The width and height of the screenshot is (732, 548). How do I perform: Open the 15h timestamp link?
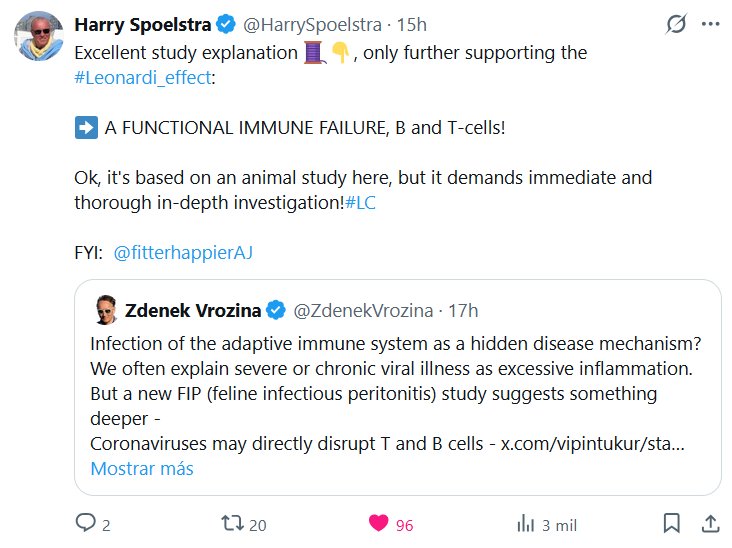(412, 24)
